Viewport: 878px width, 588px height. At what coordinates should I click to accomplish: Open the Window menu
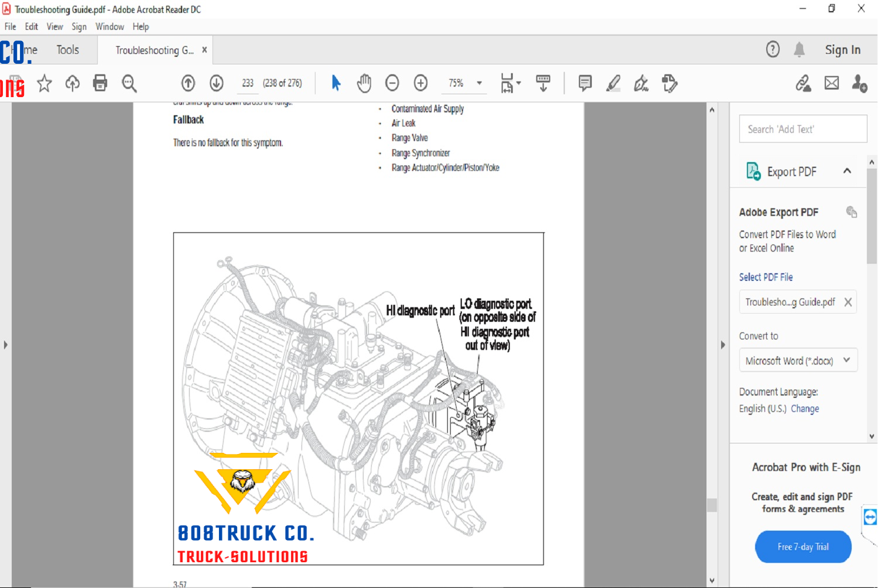[x=109, y=27]
